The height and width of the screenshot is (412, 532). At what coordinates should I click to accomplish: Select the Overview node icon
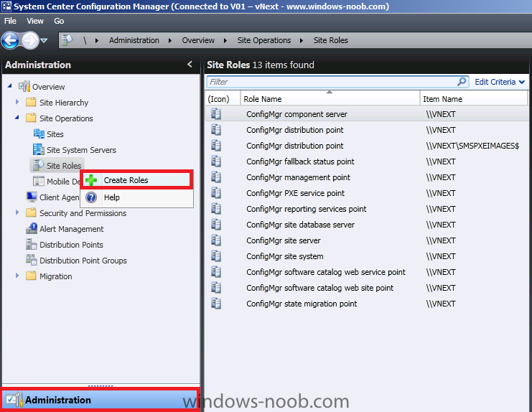pos(24,86)
